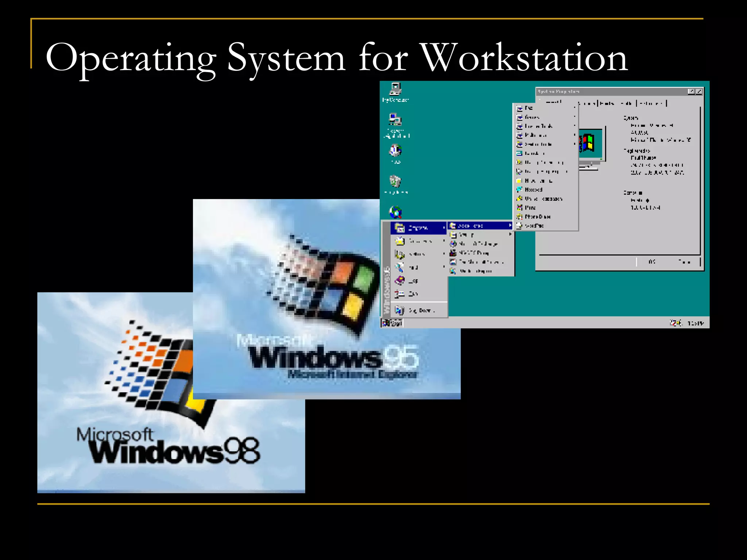Click the Windows 95 splash image
The height and width of the screenshot is (560, 747).
click(326, 299)
